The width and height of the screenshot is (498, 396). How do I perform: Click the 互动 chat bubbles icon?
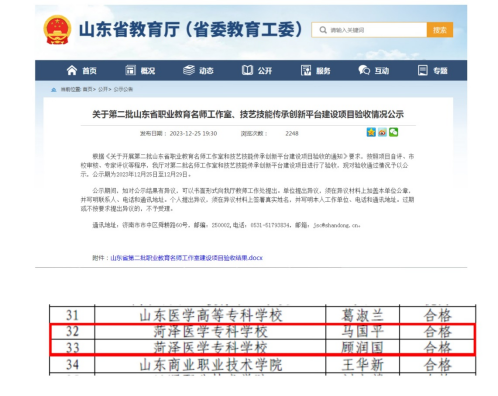point(364,70)
